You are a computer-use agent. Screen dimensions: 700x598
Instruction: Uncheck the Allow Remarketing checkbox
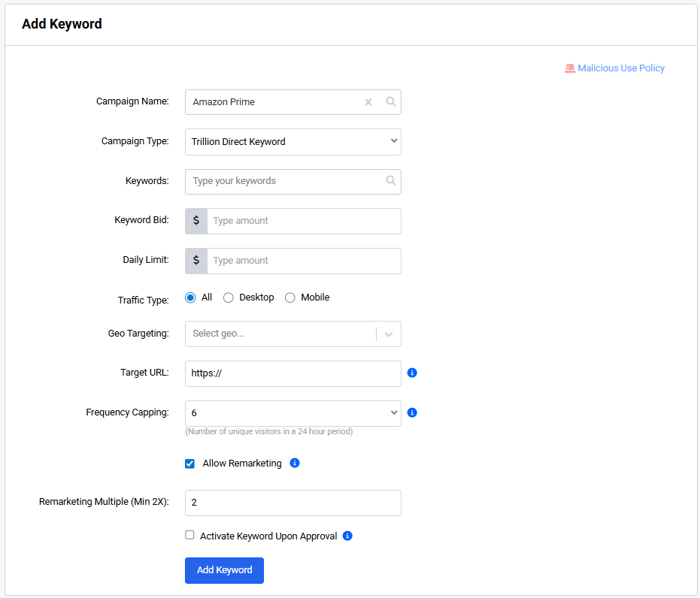click(x=190, y=464)
